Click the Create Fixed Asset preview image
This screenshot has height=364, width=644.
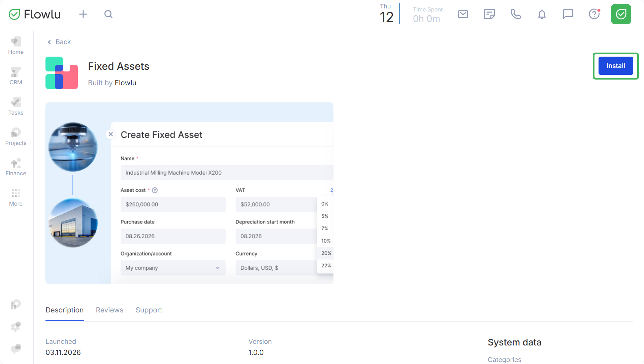(189, 193)
